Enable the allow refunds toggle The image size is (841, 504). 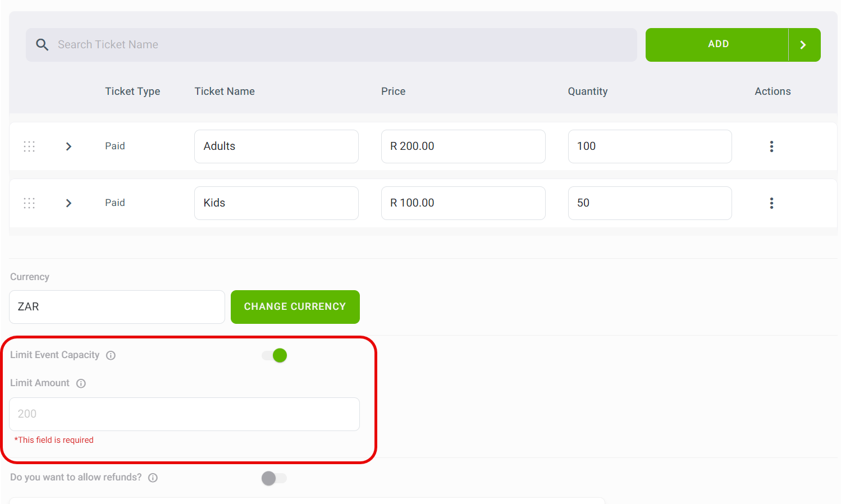click(275, 478)
